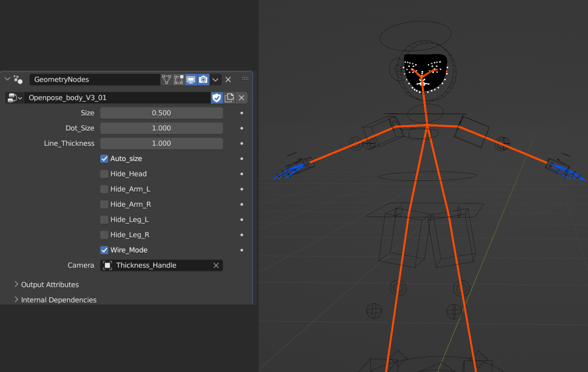Collapse the GeometryNodes modifier panel
Viewport: 588px width, 372px height.
pos(7,79)
